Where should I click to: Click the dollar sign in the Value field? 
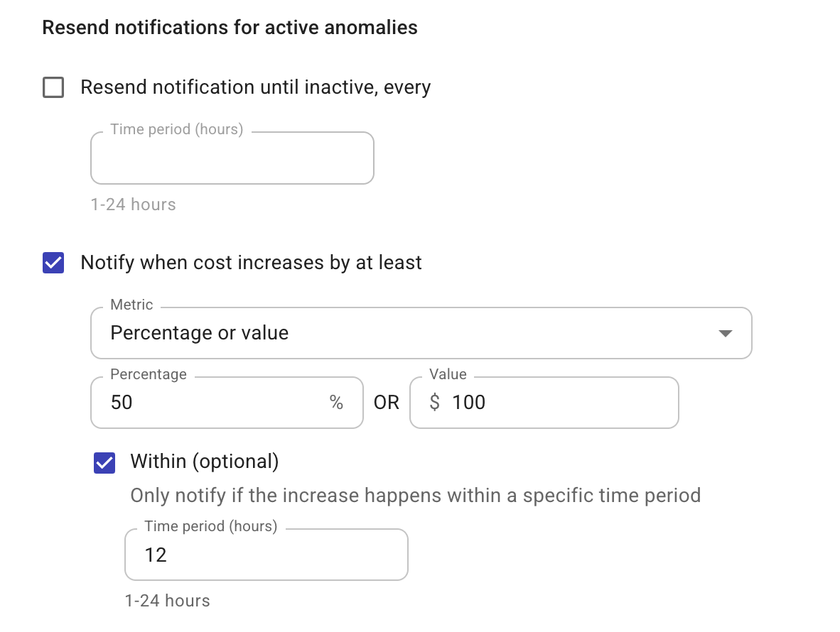(434, 403)
